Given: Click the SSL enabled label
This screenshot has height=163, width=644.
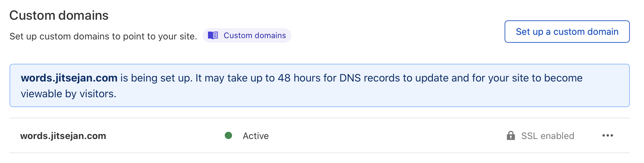Looking at the screenshot, I should coord(547,136).
